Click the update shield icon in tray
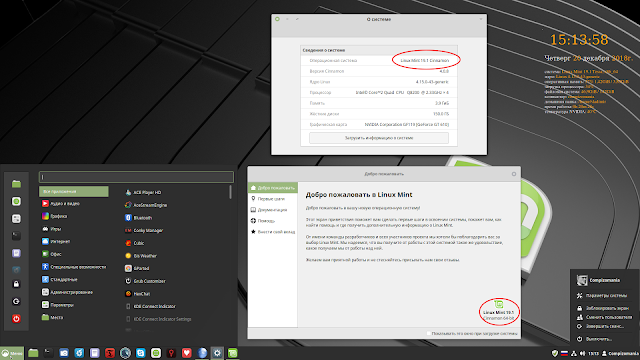The height and width of the screenshot is (360, 640). tap(555, 353)
